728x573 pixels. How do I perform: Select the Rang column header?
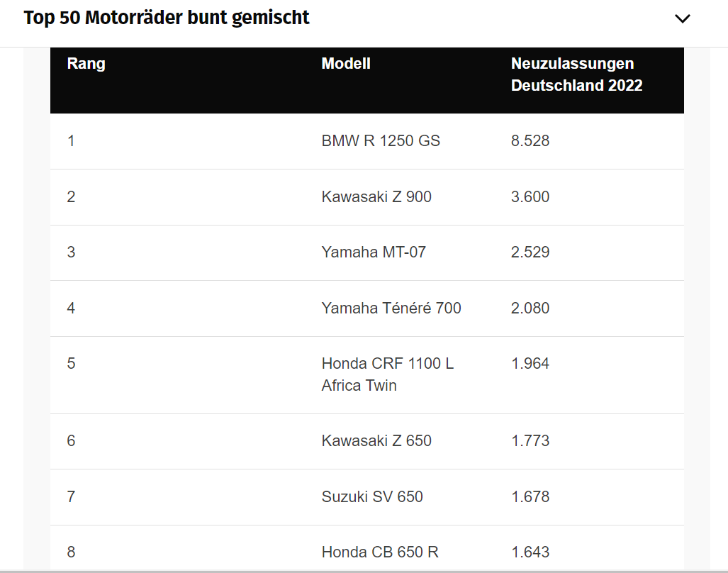click(x=86, y=64)
